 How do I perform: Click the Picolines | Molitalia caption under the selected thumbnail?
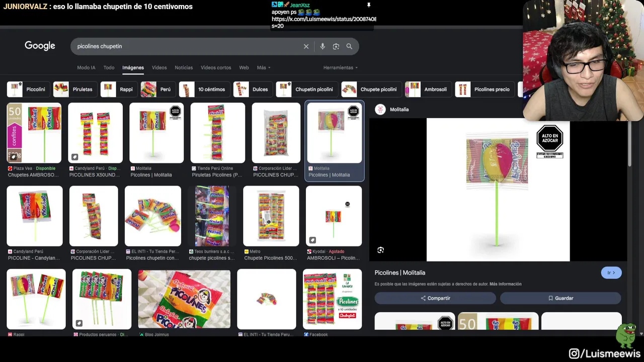coord(329,175)
